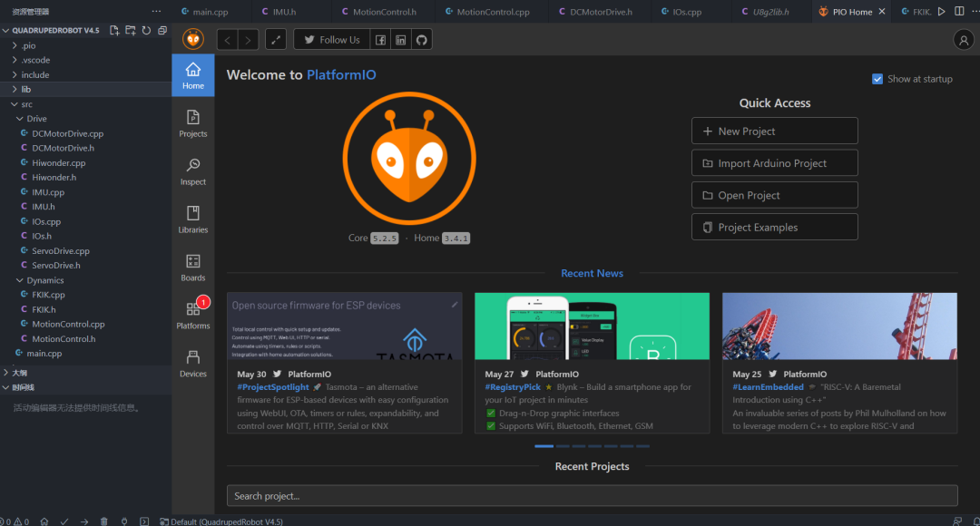Click the expand fullscreen arrows icon

(x=276, y=40)
